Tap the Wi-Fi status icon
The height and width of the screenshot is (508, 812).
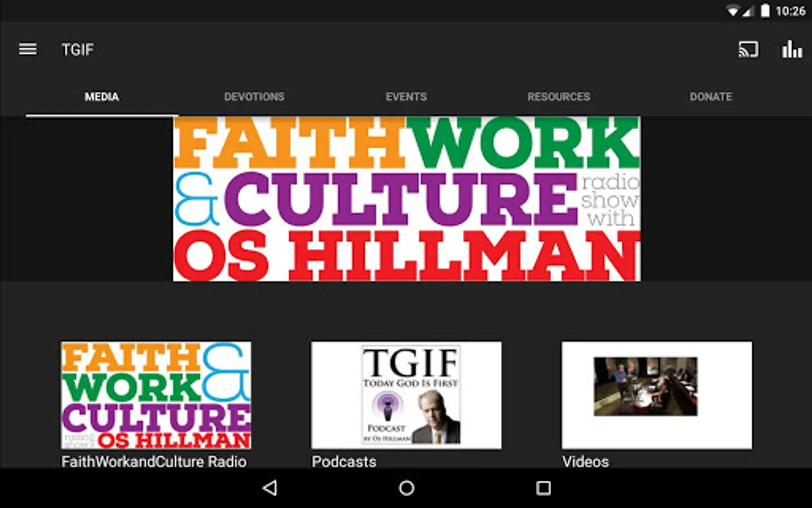(x=732, y=11)
